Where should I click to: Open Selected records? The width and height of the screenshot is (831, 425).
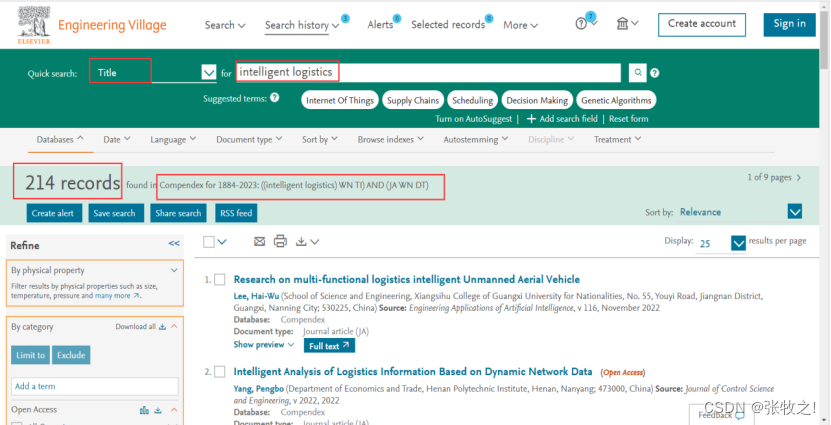click(x=448, y=24)
